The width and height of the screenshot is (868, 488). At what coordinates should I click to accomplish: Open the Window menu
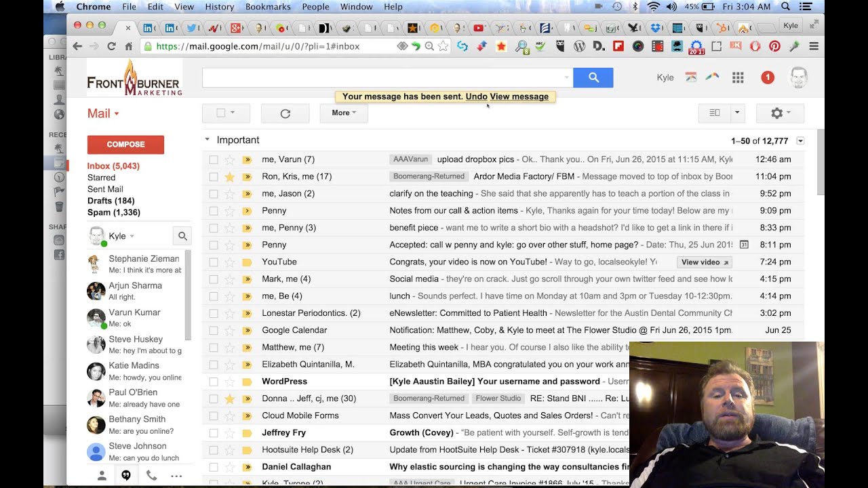pos(356,6)
